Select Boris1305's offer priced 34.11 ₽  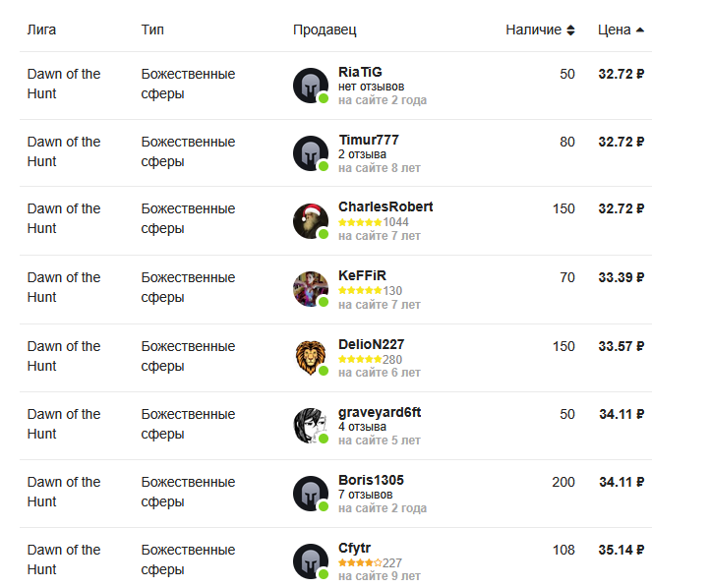click(x=621, y=482)
